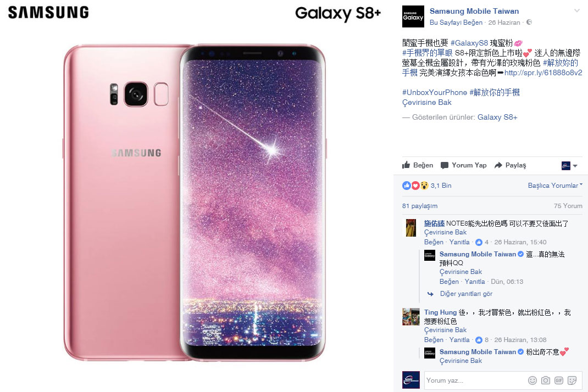The image size is (588, 392).
Task: Click the Samsung Galaxy page avatar
Action: [x=413, y=16]
